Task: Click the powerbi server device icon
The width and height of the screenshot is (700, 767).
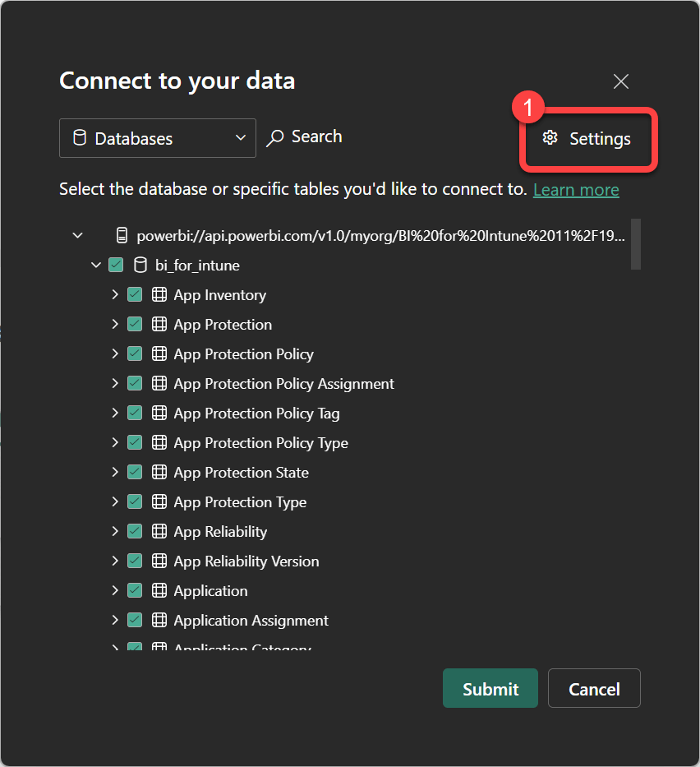Action: pos(122,235)
